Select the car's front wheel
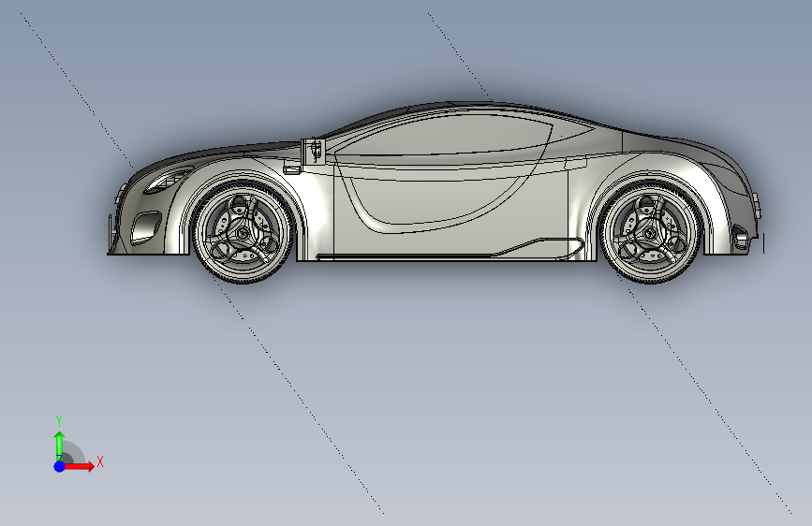Image resolution: width=812 pixels, height=526 pixels. pos(243,232)
